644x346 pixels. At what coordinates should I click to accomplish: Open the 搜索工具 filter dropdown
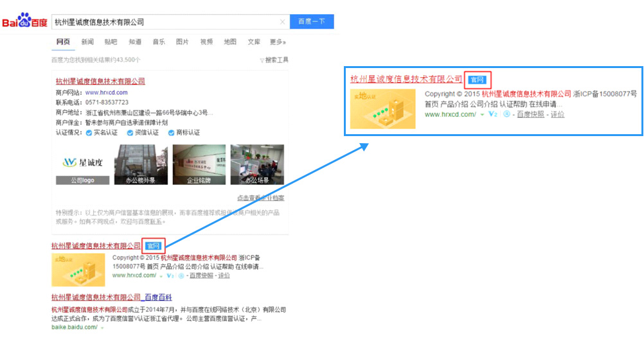pyautogui.click(x=274, y=60)
